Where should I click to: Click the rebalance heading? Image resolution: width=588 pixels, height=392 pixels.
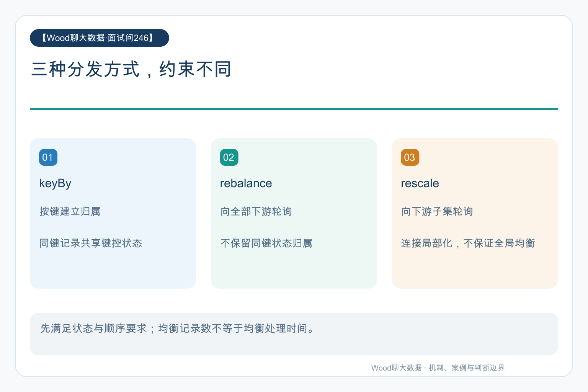pyautogui.click(x=246, y=183)
